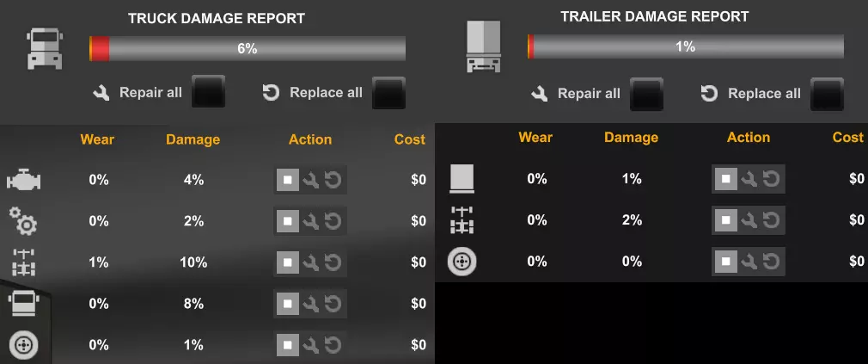Image resolution: width=868 pixels, height=364 pixels.
Task: Click the truck wheels icon
Action: click(x=23, y=345)
